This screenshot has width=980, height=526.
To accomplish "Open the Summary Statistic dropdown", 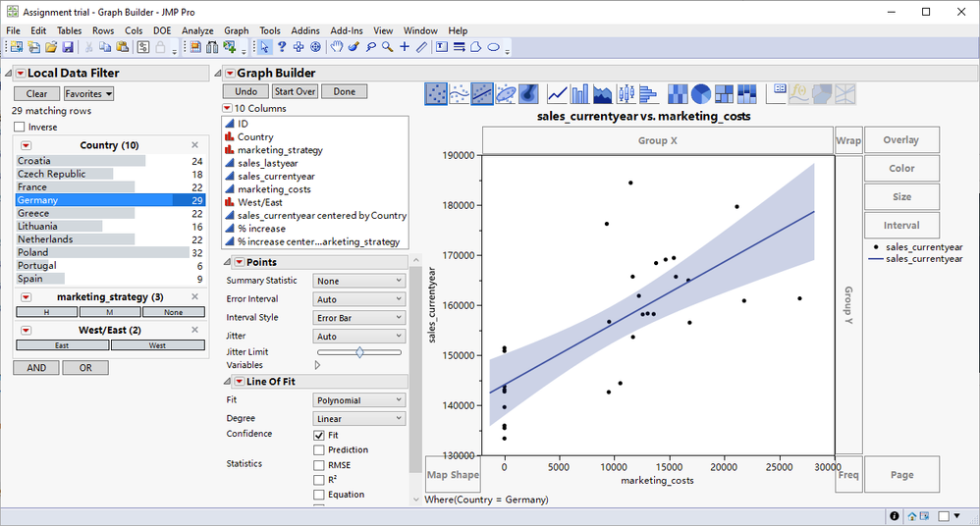I will click(358, 281).
